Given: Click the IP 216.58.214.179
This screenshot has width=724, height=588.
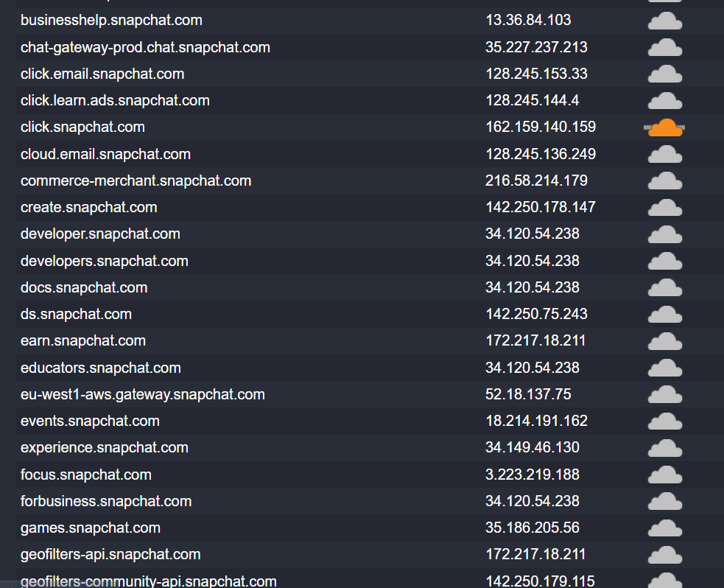Looking at the screenshot, I should tap(536, 181).
